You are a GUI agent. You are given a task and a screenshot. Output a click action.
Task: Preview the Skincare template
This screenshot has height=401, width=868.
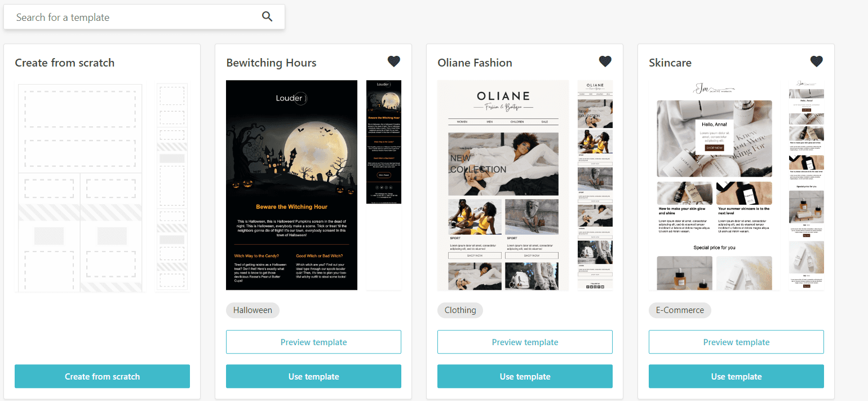coord(736,342)
